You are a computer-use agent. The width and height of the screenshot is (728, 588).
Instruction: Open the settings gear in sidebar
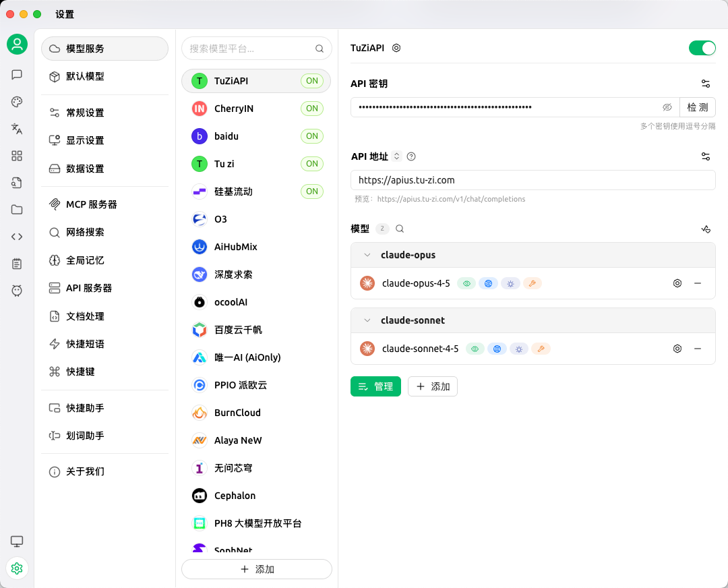click(x=17, y=568)
